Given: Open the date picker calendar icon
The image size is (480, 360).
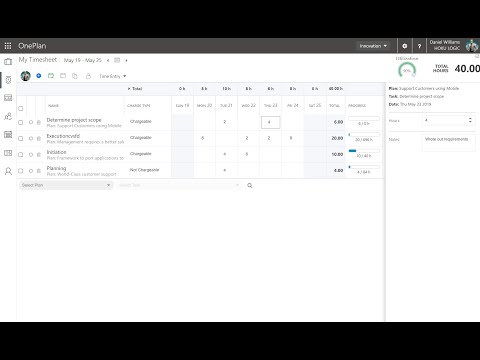Looking at the screenshot, I should (117, 60).
